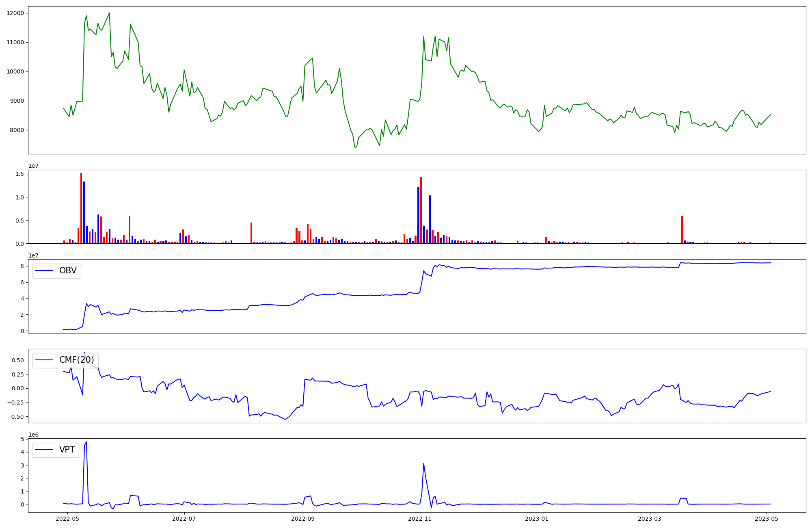Click the 2023-01 x-axis date label
Image resolution: width=812 pixels, height=528 pixels.
[537, 519]
